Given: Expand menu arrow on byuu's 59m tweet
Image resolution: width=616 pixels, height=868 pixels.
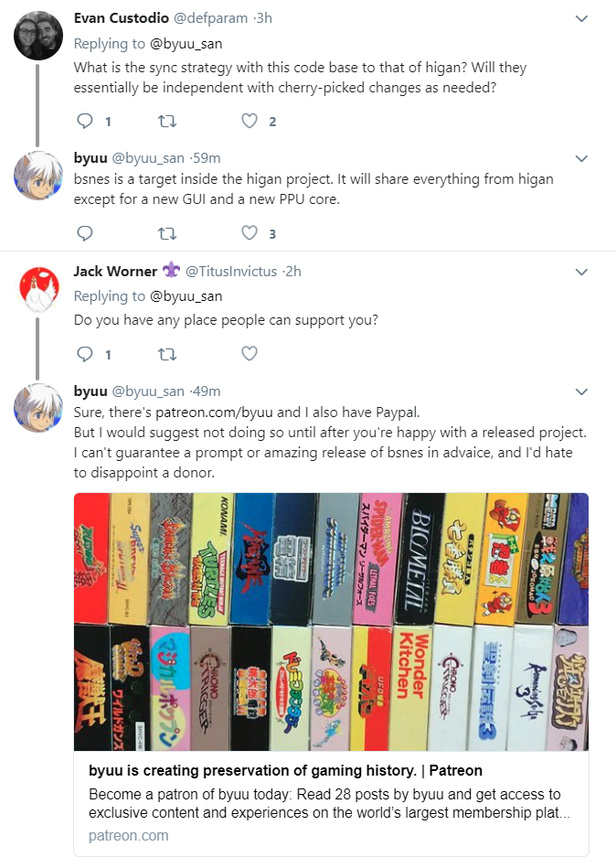Looking at the screenshot, I should [581, 159].
